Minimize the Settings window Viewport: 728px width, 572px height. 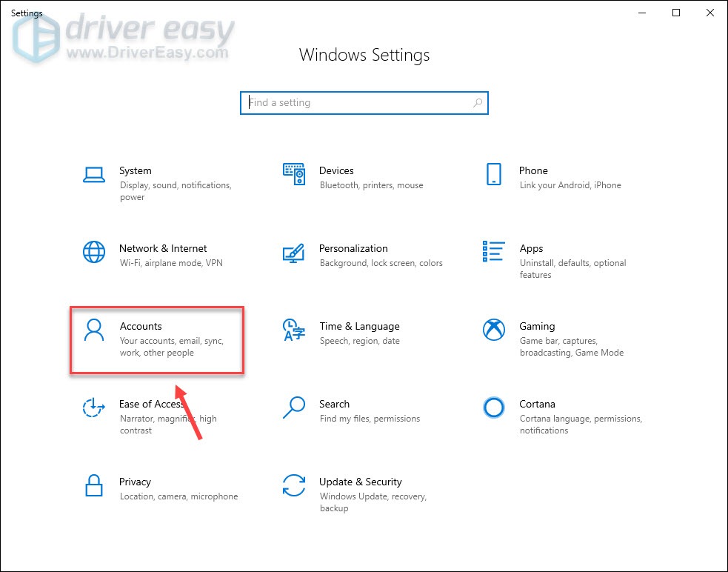point(642,13)
